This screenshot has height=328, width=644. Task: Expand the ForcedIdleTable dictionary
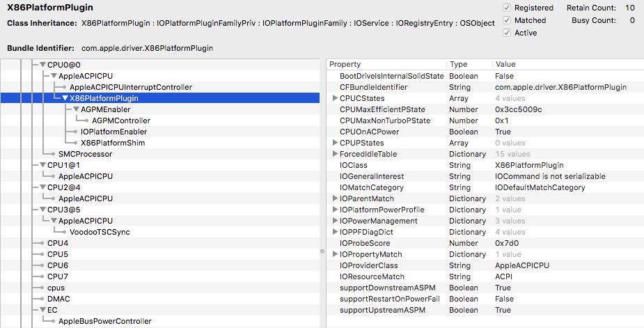tap(335, 154)
